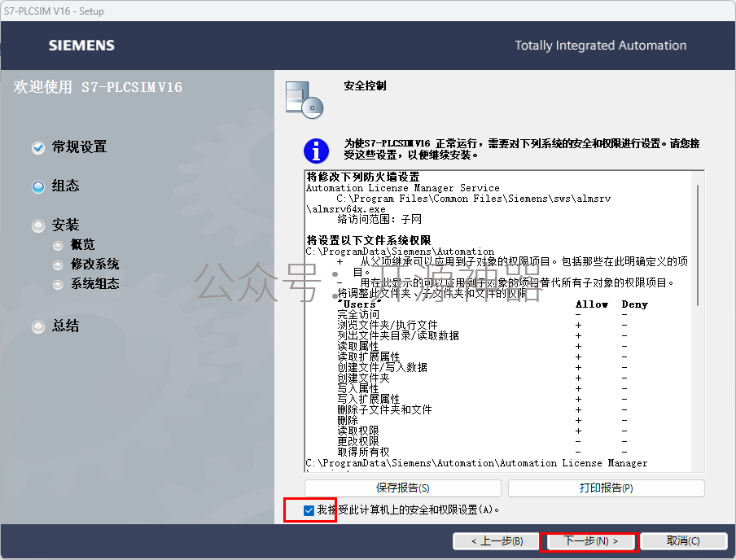Print the report via 打印报告(P)
This screenshot has width=736, height=560.
click(606, 488)
